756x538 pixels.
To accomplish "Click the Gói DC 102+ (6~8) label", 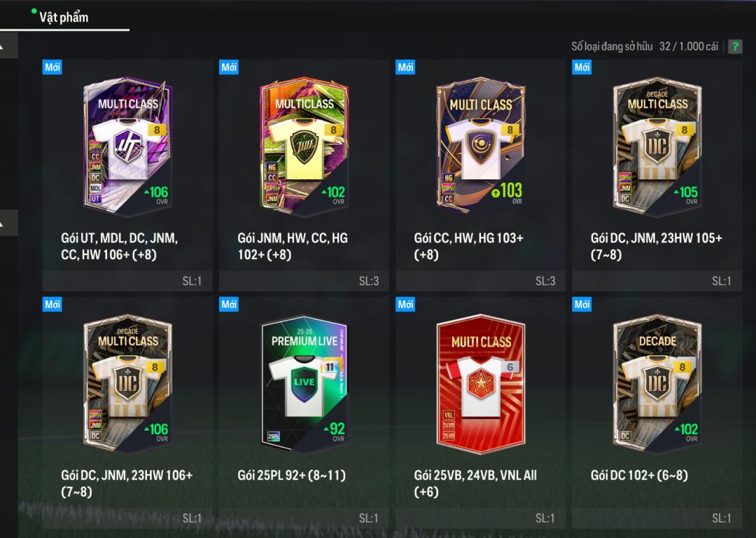I will coord(639,475).
